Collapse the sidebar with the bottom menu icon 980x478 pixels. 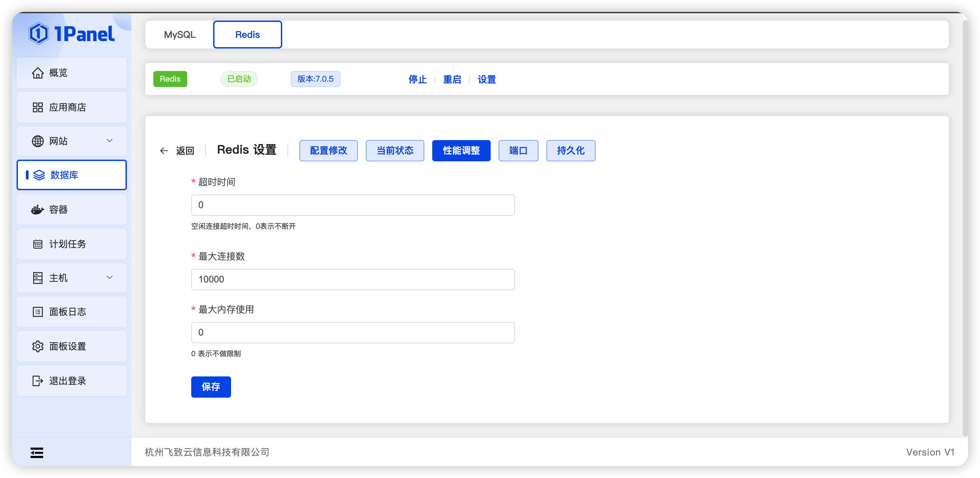[37, 452]
